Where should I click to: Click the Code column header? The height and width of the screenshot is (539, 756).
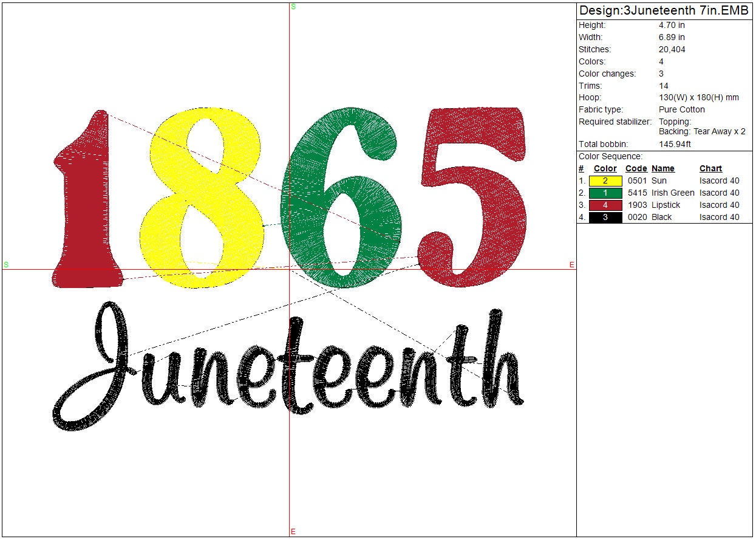click(x=636, y=169)
